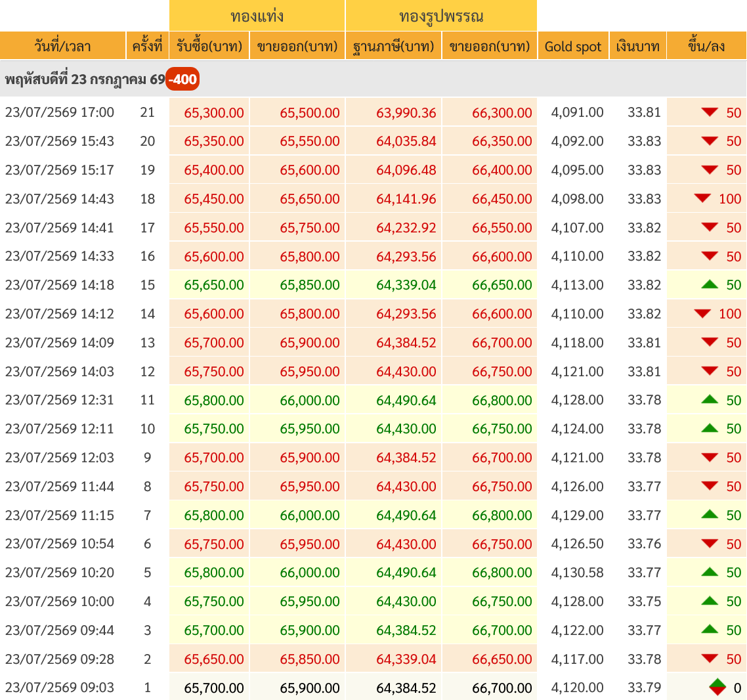
Task: Click the no-change diamond icon in the 09:03 row
Action: [x=717, y=688]
